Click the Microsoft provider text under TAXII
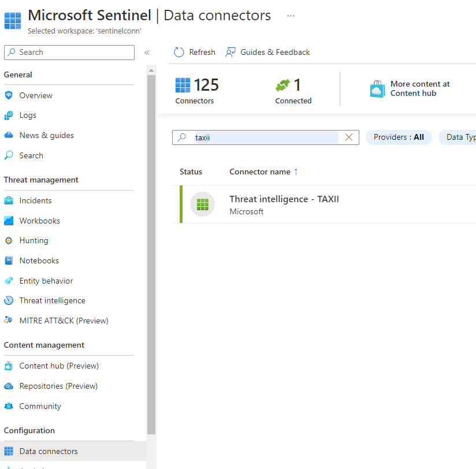 (247, 211)
